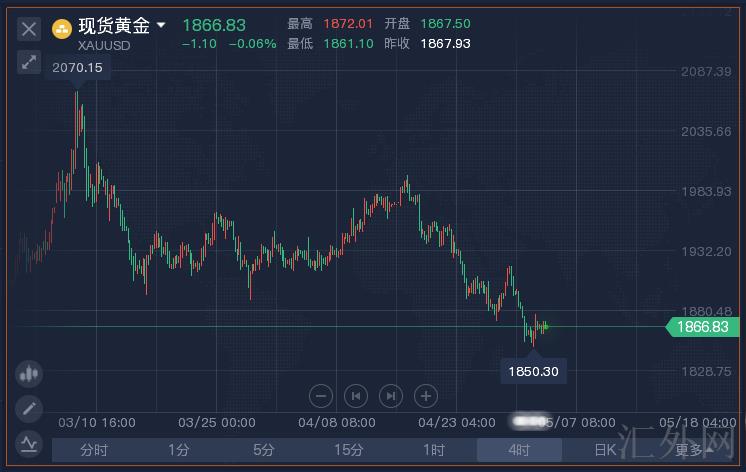This screenshot has width=746, height=472.
Task: Select the active 4时 timeframe tab
Action: pos(518,451)
